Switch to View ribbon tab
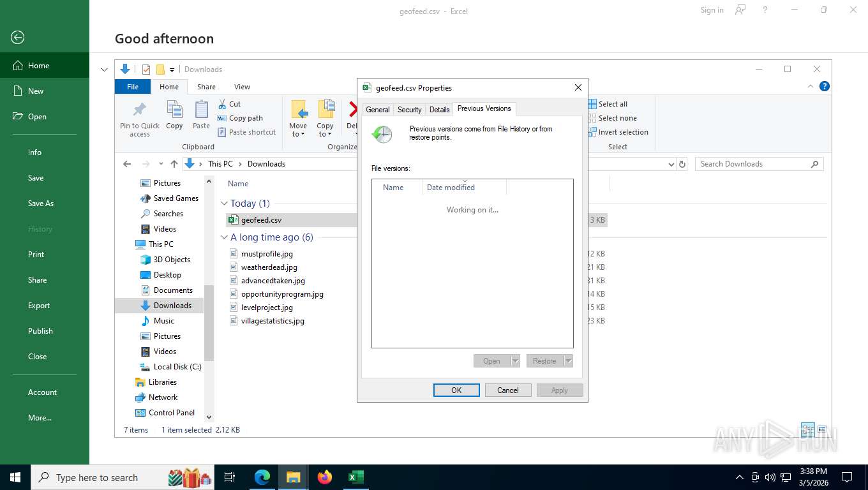 click(242, 87)
